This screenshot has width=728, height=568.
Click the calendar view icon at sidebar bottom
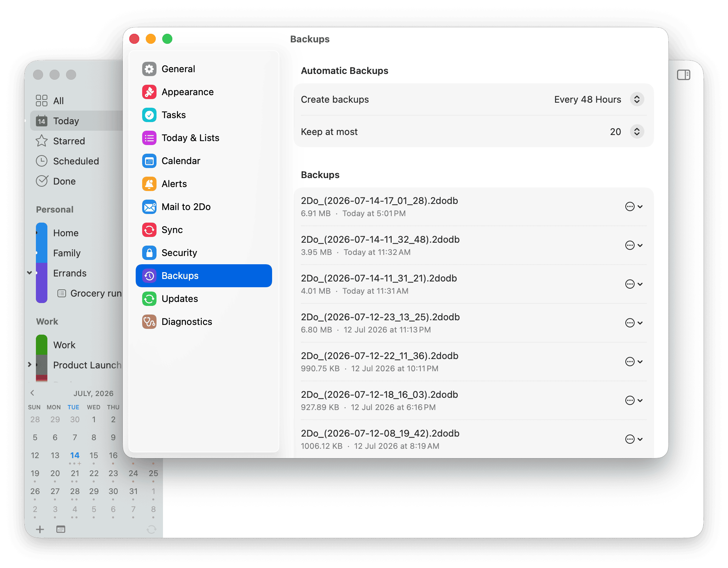[x=61, y=529]
